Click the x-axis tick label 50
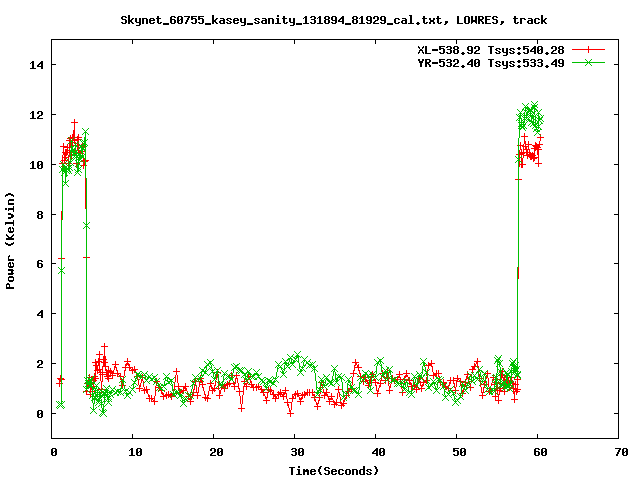 [459, 452]
